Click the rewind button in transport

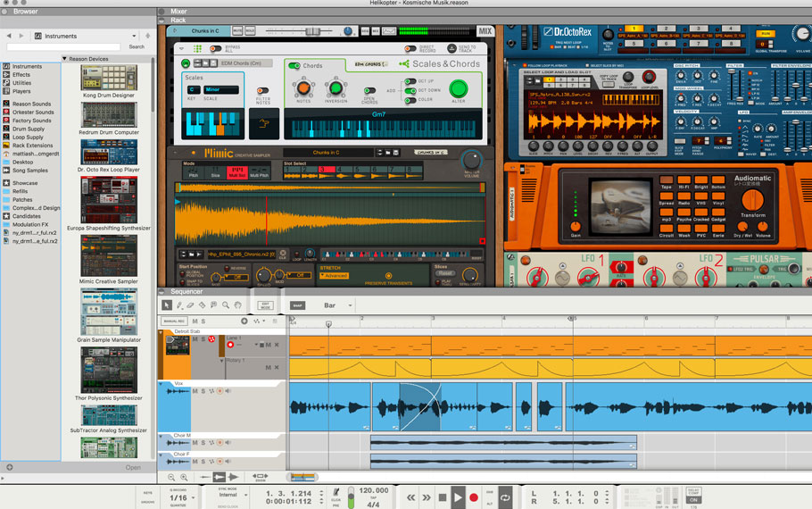coord(410,497)
